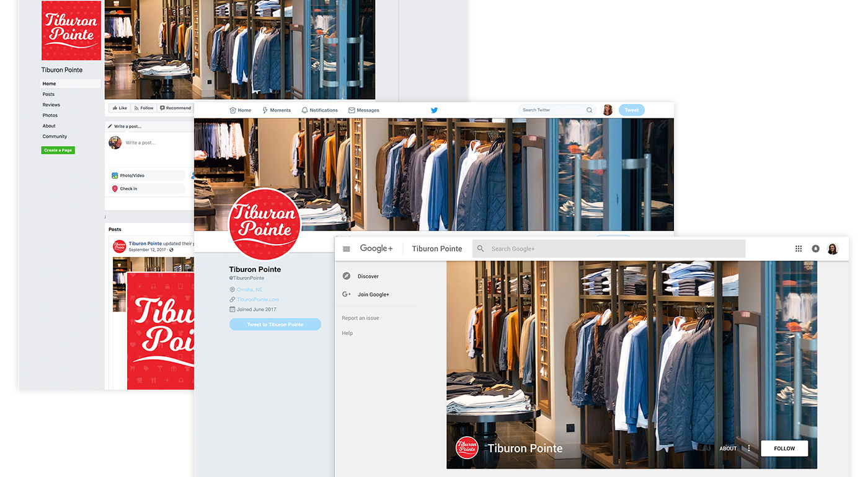Click Join Google+ in the sidebar

373,295
